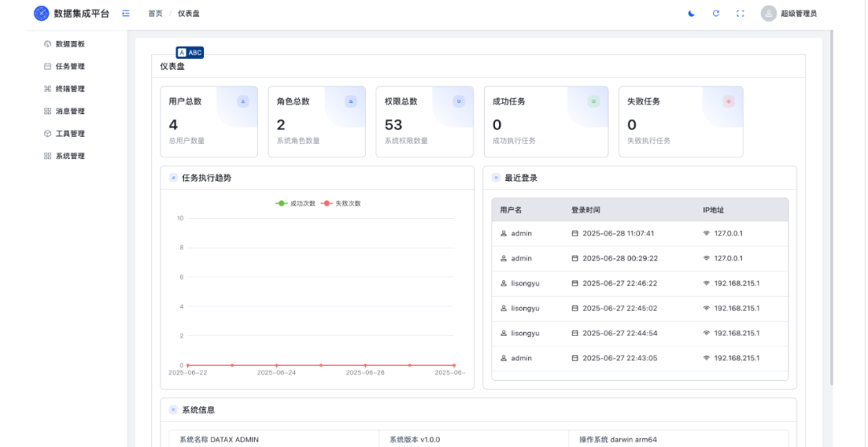This screenshot has width=868, height=447.
Task: Click the 仪表盘 breadcrumb item
Action: pyautogui.click(x=189, y=14)
